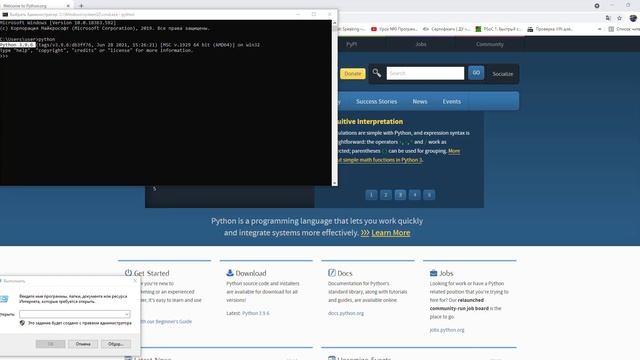Open the Community top navigation tab
The height and width of the screenshot is (360, 640).
click(x=489, y=44)
